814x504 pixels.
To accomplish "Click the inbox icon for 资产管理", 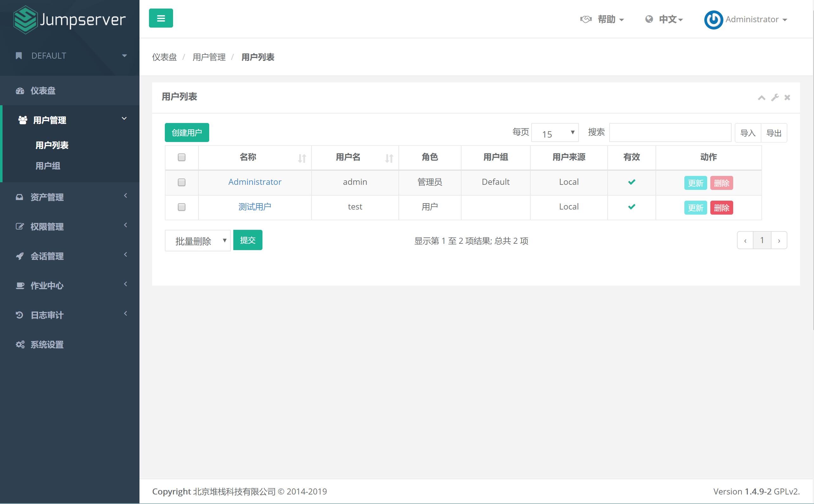I will 19,197.
